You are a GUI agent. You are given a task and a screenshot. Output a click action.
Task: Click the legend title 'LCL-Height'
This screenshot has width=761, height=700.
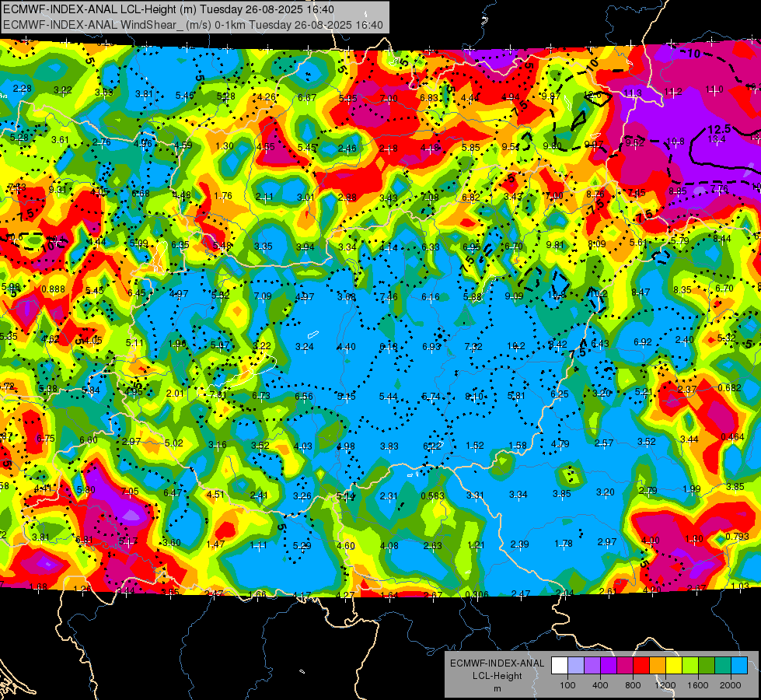pyautogui.click(x=497, y=676)
